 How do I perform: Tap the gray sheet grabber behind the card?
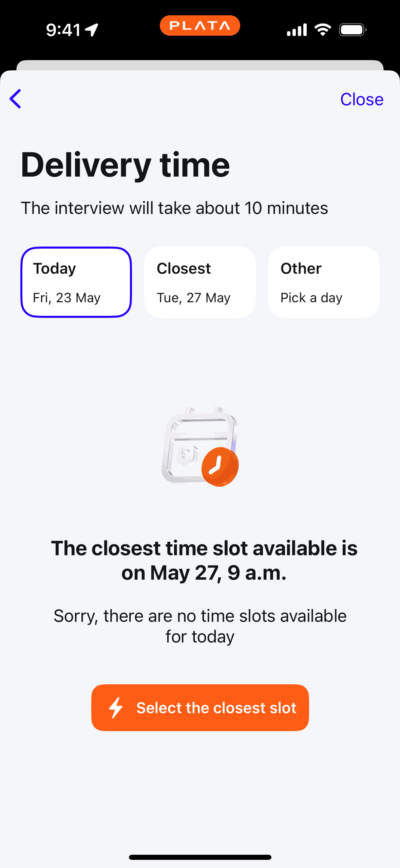(200, 65)
